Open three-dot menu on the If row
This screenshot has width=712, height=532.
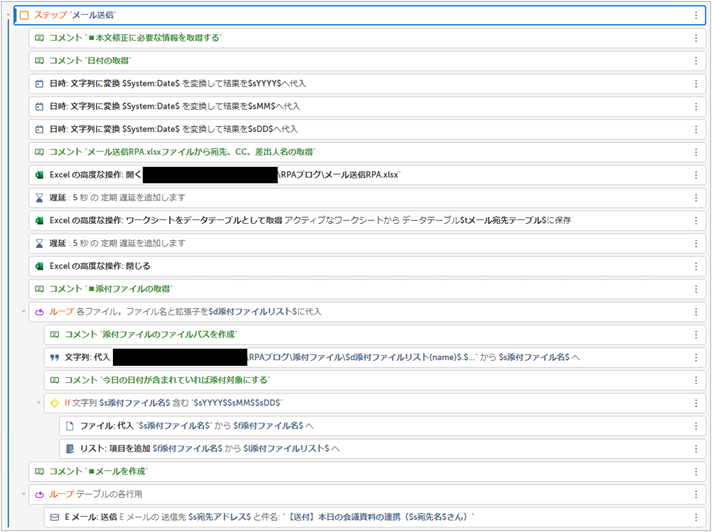(x=696, y=403)
